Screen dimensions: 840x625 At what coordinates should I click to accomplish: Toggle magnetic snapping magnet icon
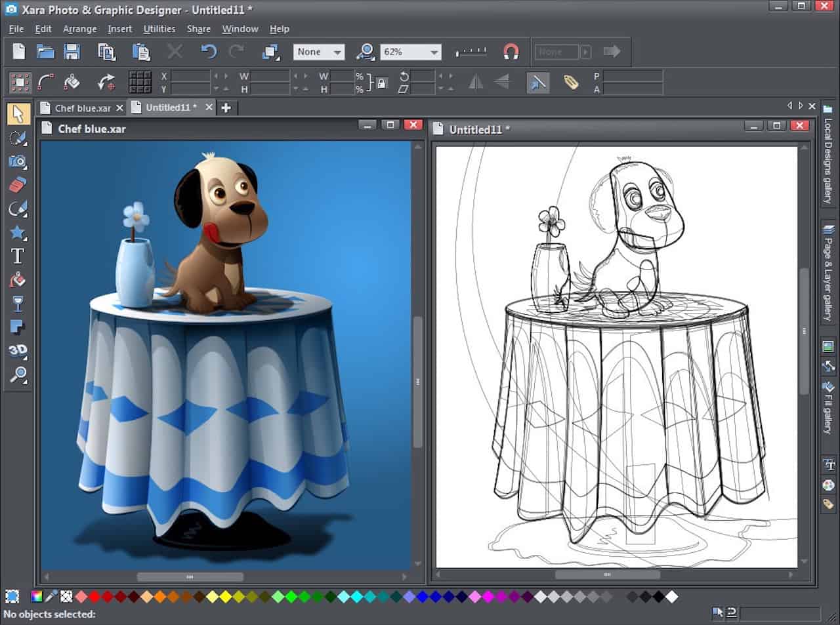click(511, 52)
